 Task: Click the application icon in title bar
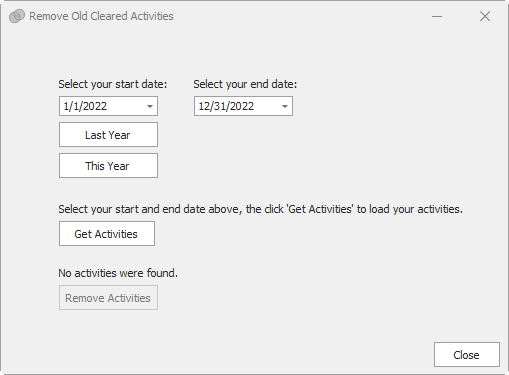tap(17, 16)
